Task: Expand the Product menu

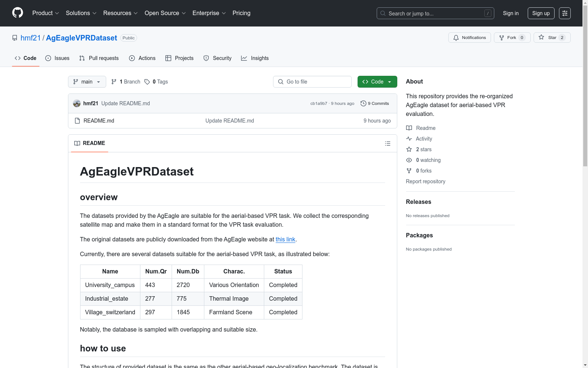Action: click(x=46, y=13)
